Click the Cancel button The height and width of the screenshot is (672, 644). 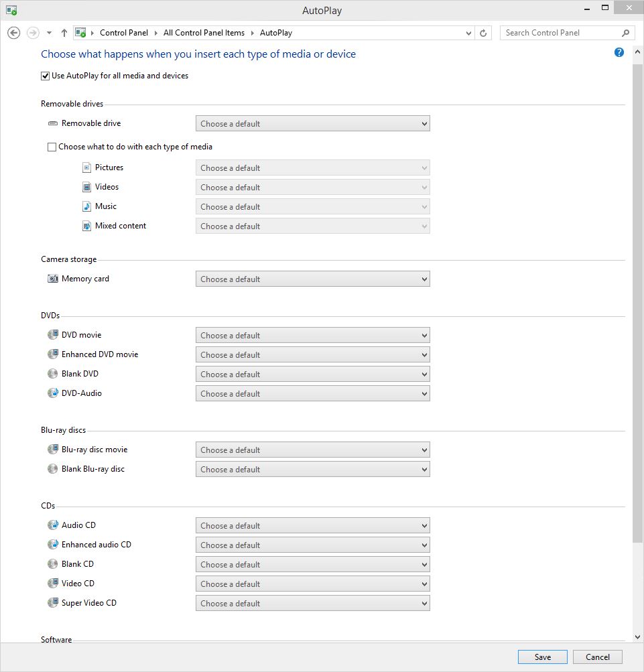[597, 657]
